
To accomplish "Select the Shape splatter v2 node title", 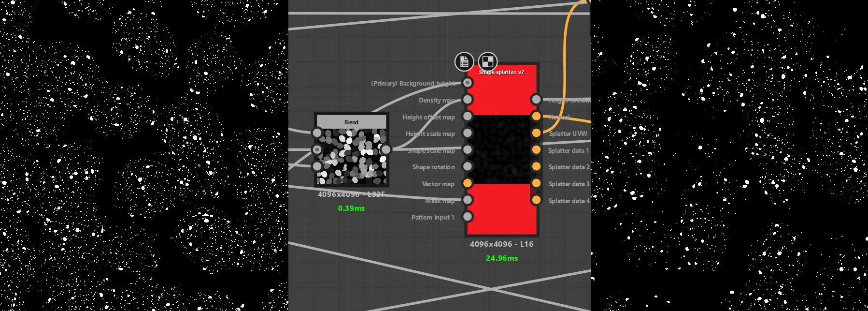I will click(501, 72).
